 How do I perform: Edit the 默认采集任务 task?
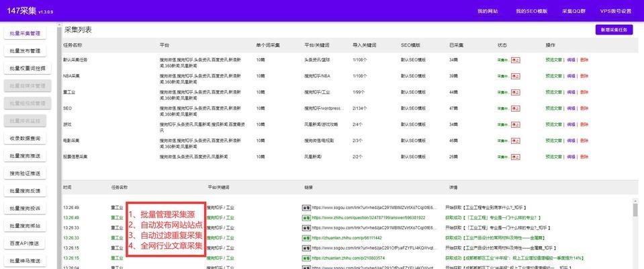coord(571,60)
